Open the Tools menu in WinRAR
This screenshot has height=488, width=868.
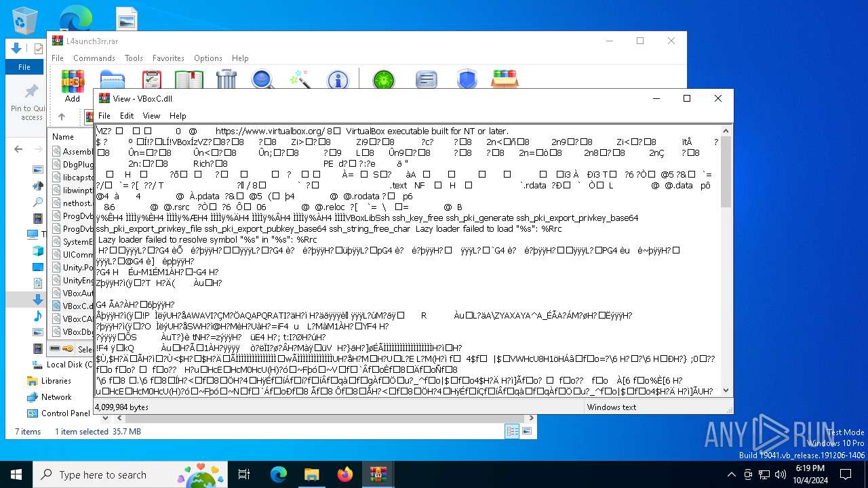[134, 58]
